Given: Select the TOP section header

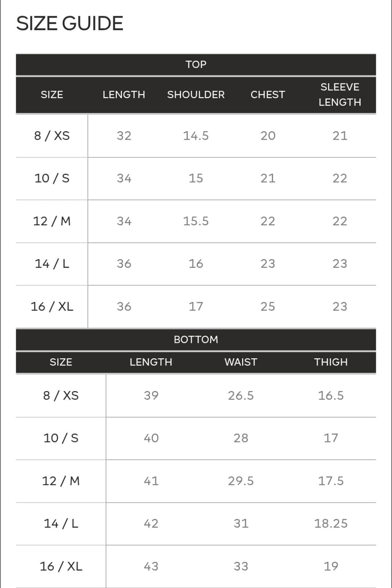Looking at the screenshot, I should (196, 65).
